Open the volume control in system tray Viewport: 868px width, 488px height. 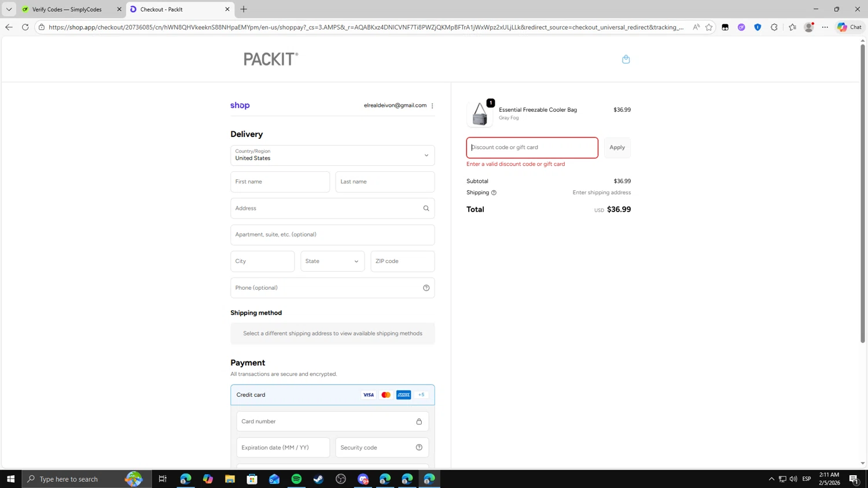(x=793, y=479)
